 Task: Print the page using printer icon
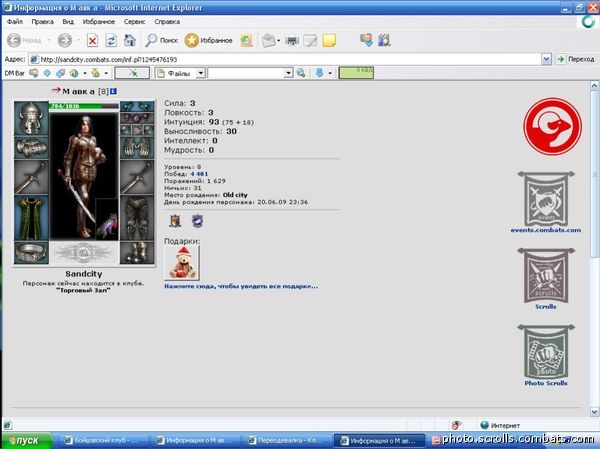click(x=292, y=40)
